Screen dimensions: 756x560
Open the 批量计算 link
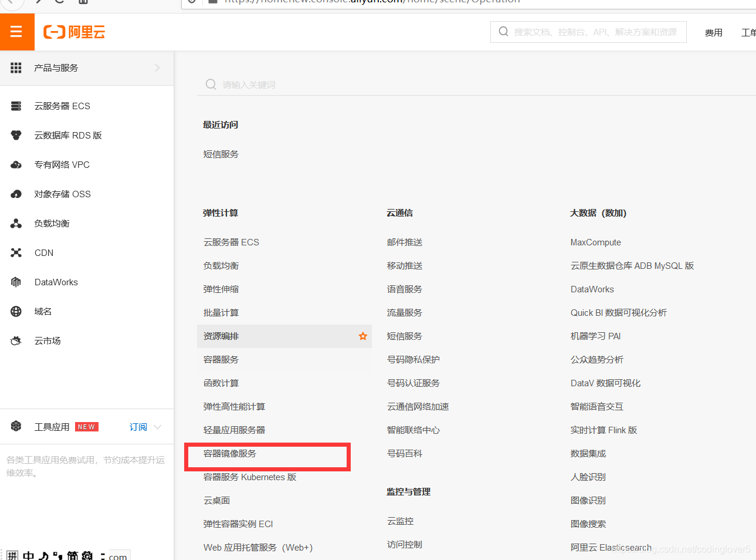[x=221, y=313]
